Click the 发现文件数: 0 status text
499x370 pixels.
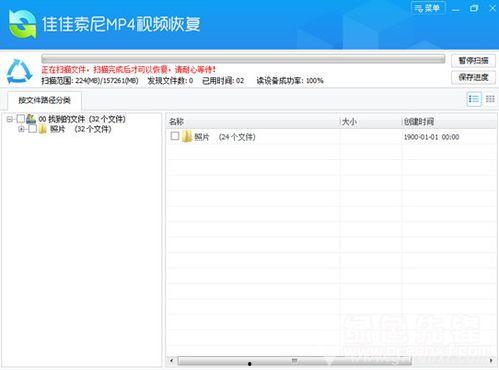pos(170,81)
